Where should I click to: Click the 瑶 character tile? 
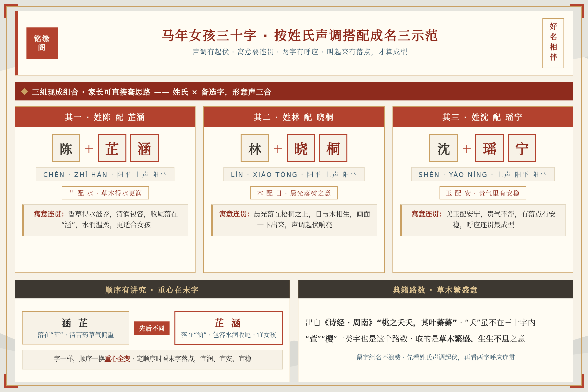(x=489, y=148)
